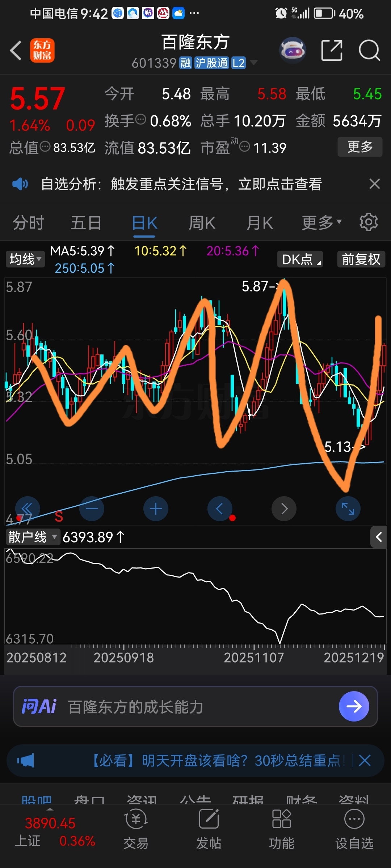The height and width of the screenshot is (868, 391).
Task: Expand chart to fullscreen
Action: (x=348, y=509)
